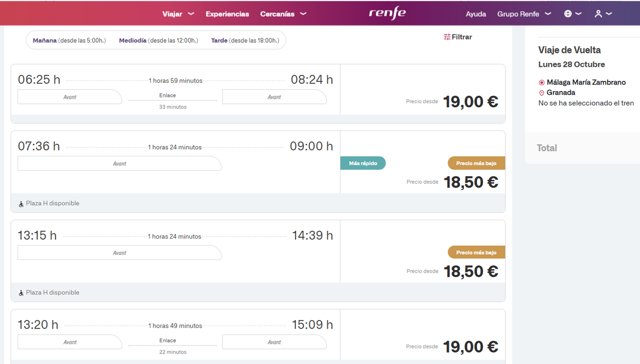The width and height of the screenshot is (640, 364).
Task: Open the language globe menu
Action: tap(572, 14)
